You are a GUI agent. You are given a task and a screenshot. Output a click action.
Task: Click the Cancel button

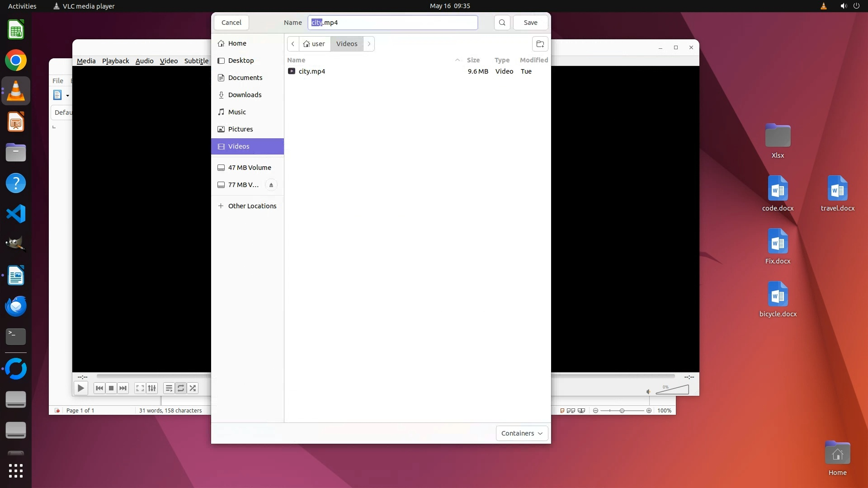point(231,23)
